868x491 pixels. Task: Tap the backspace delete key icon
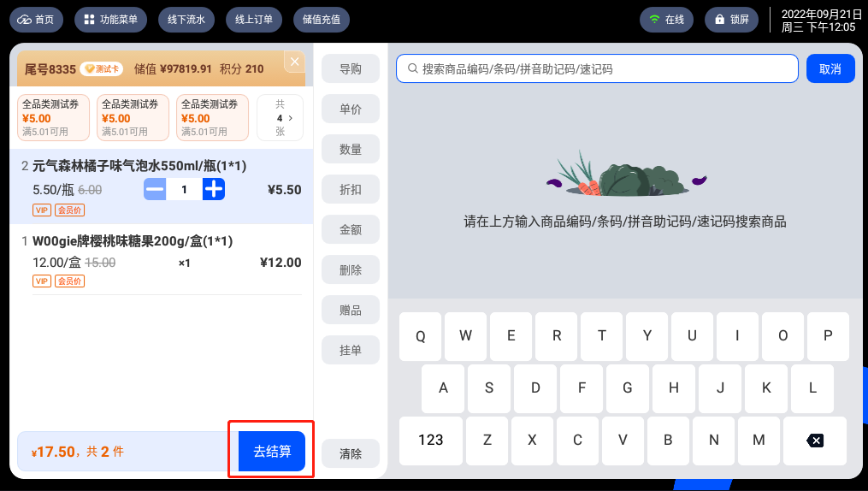click(x=815, y=441)
